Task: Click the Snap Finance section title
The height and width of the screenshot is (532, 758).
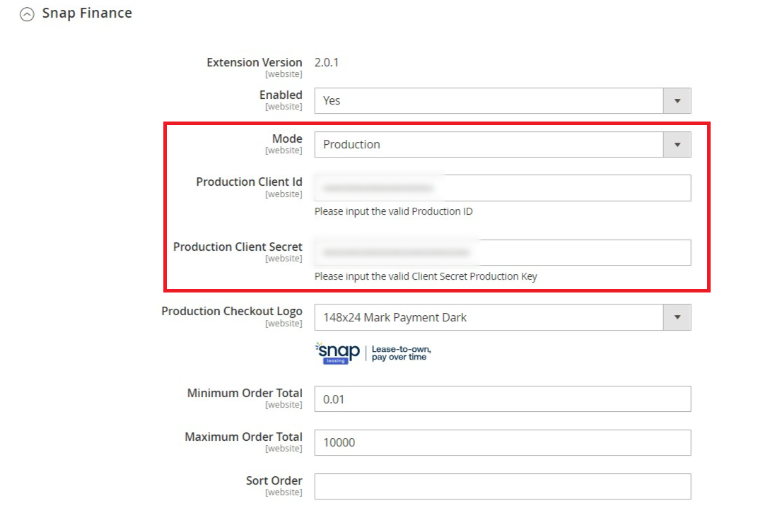Action: click(87, 13)
